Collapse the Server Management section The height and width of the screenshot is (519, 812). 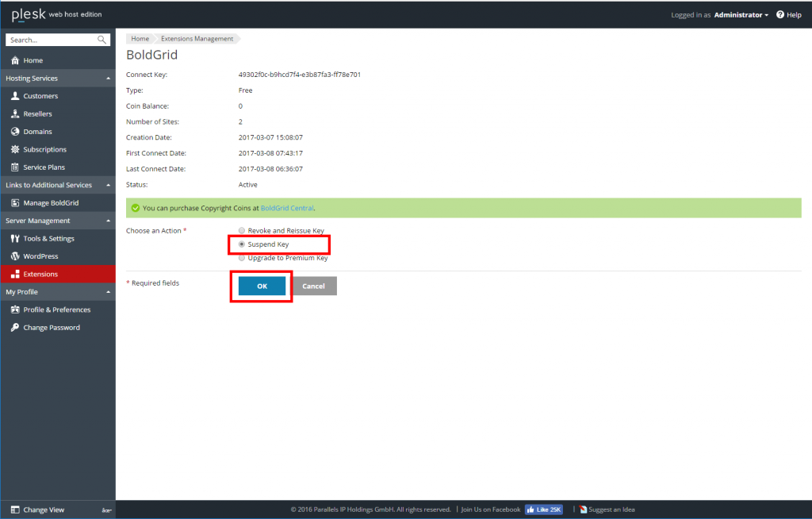(108, 221)
